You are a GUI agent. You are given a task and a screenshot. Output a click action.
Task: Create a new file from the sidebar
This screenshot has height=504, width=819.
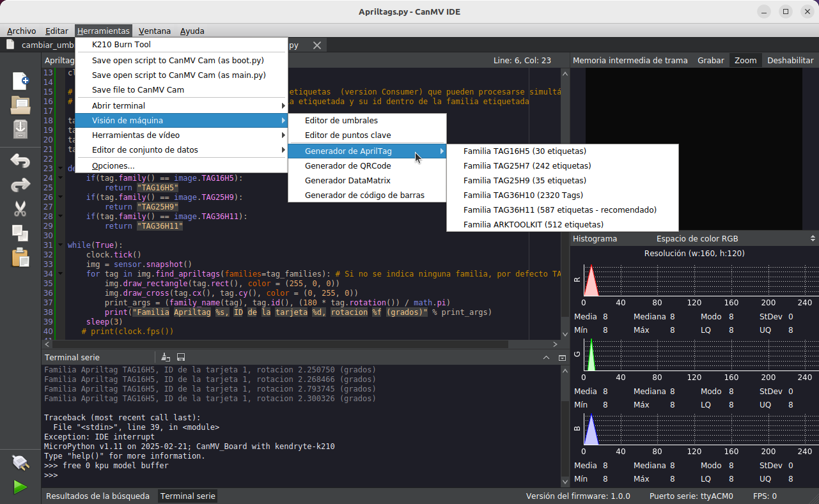(20, 80)
